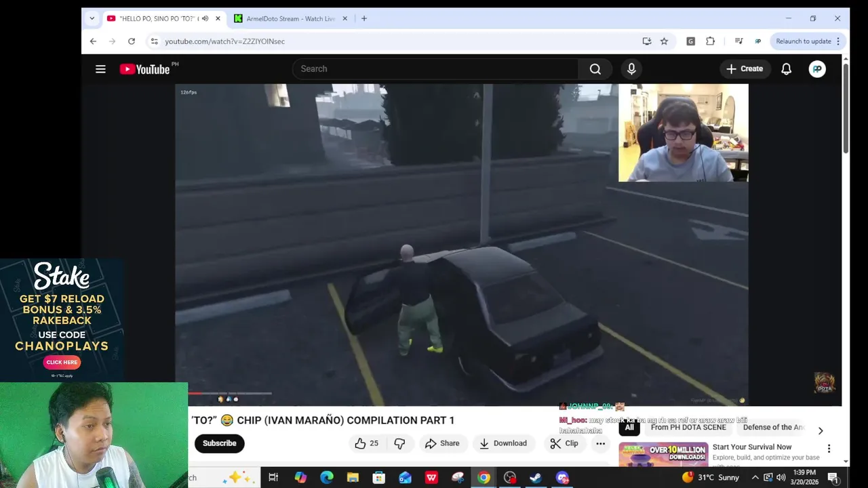Share the video
Screen dimensions: 868x488
(442, 443)
